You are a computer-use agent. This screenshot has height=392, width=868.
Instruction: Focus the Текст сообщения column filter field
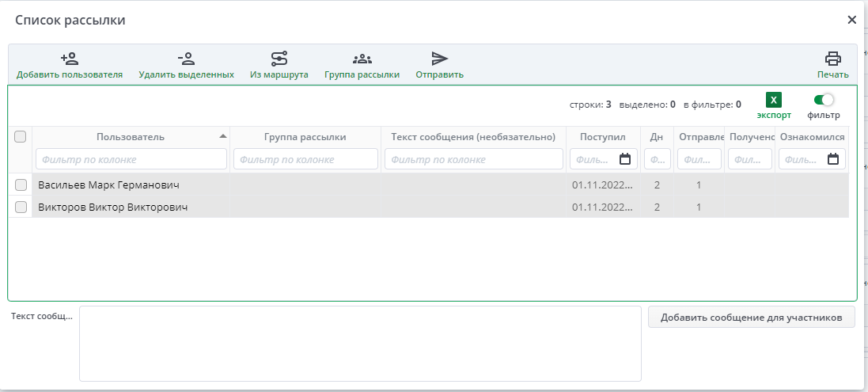474,159
